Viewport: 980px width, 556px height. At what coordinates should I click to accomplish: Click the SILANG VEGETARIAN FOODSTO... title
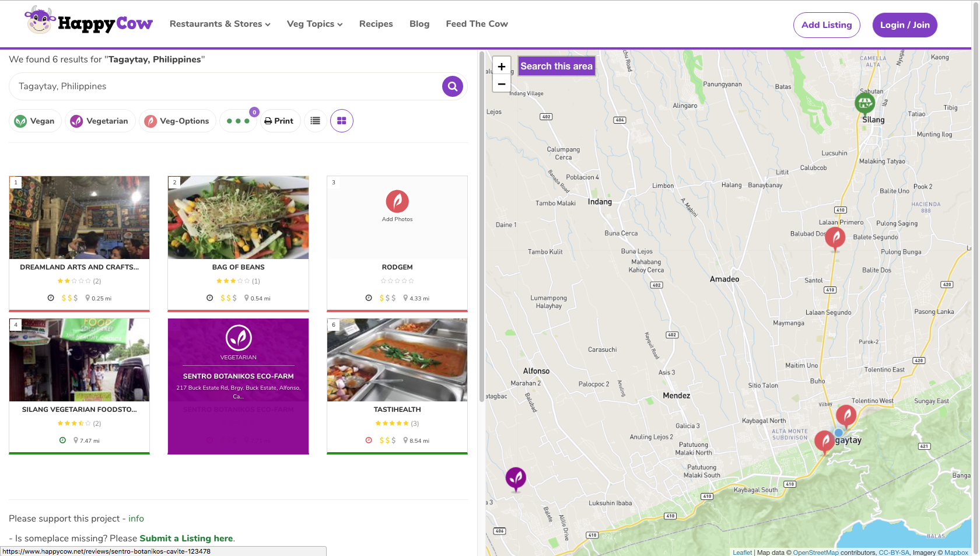(79, 410)
